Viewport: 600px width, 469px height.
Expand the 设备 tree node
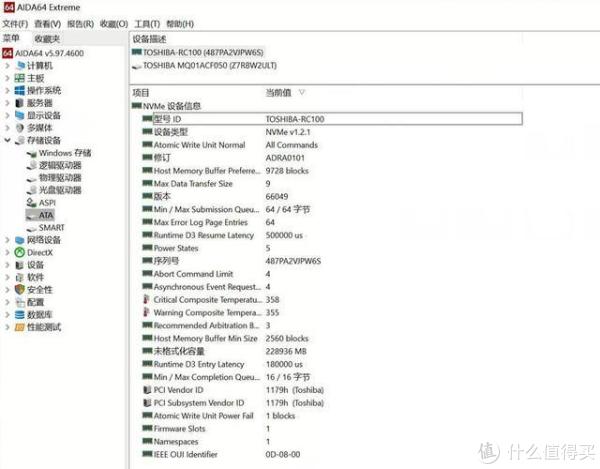[x=7, y=265]
